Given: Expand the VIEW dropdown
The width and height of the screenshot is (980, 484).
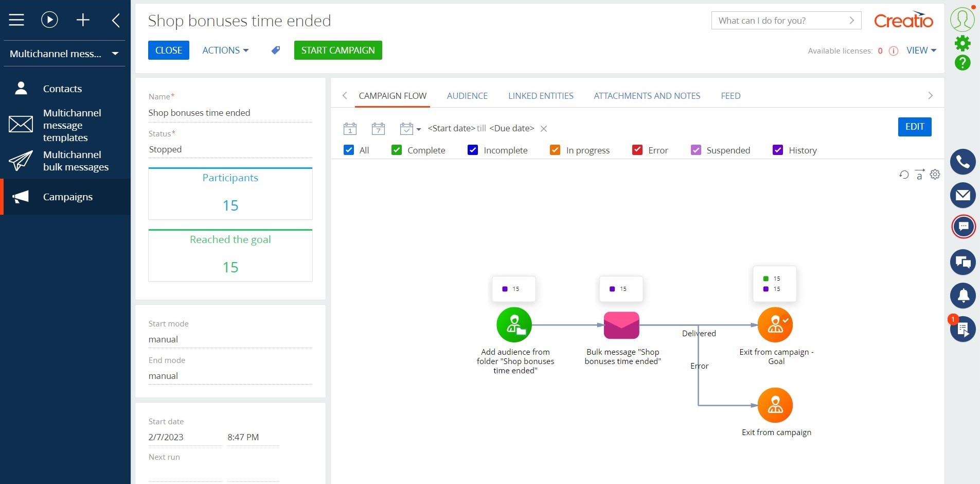Looking at the screenshot, I should pos(920,50).
